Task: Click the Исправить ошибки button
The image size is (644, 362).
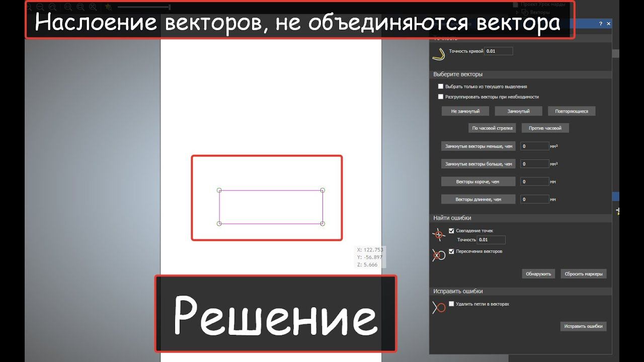Action: coord(584,326)
